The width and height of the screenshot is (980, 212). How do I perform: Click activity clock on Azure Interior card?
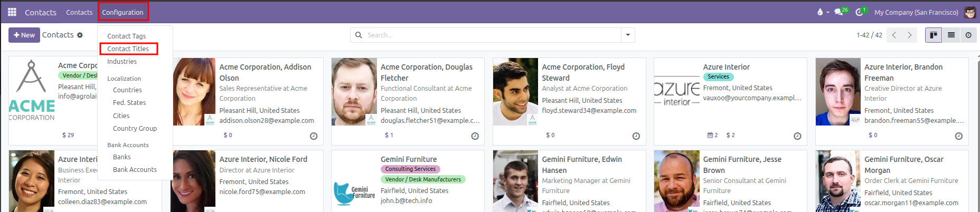[797, 136]
